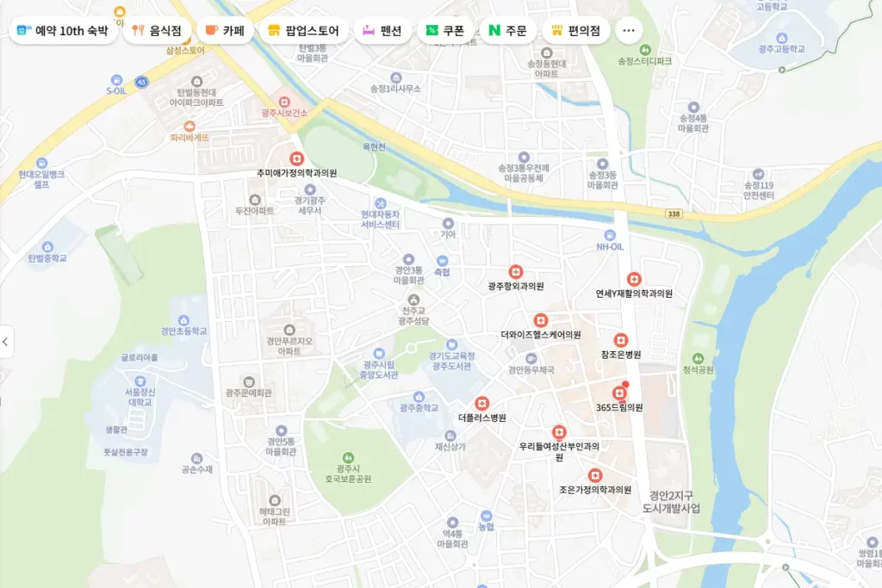Select the 조은가정의학과의원 marker

click(x=595, y=475)
